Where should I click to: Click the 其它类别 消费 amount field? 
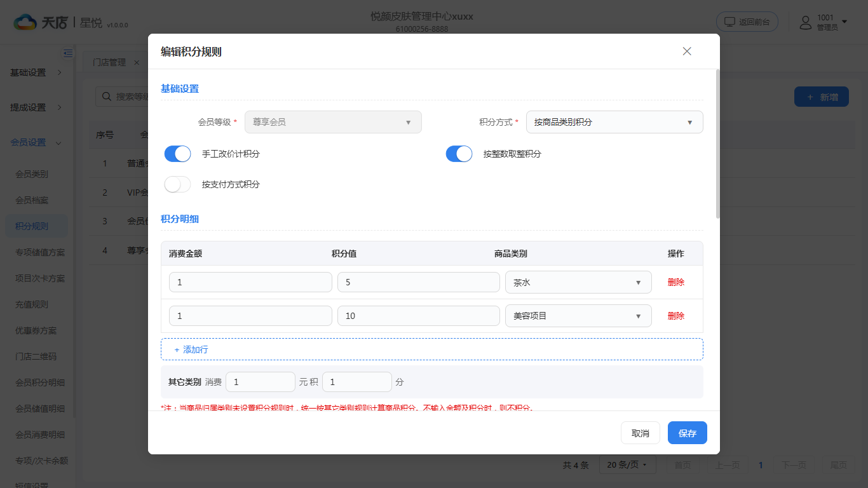pyautogui.click(x=261, y=382)
